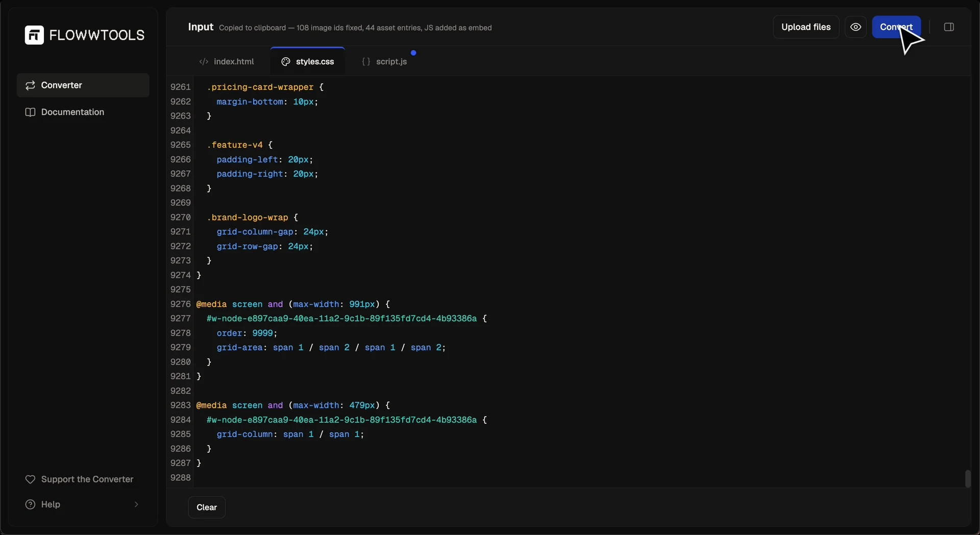Click the .pricing-card-wrapper selector text

(260, 87)
